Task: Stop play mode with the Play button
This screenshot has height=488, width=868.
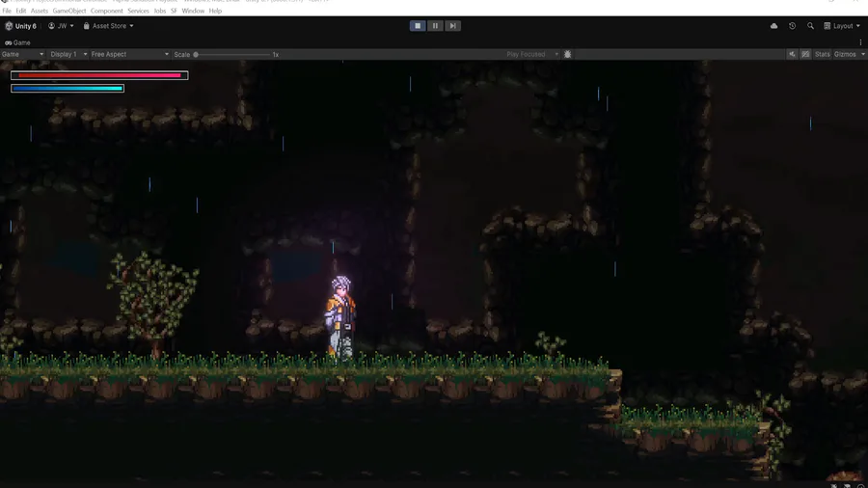Action: 418,26
